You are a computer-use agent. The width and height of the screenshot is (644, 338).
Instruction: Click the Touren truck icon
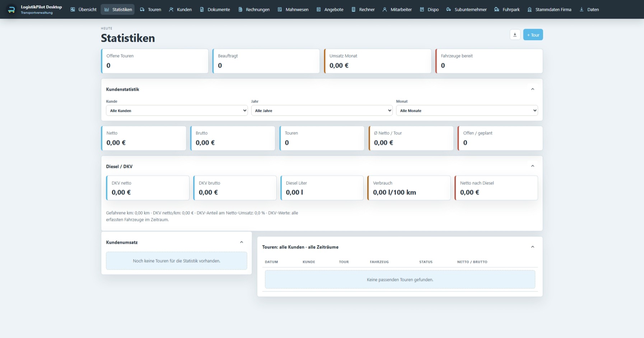coord(142,9)
